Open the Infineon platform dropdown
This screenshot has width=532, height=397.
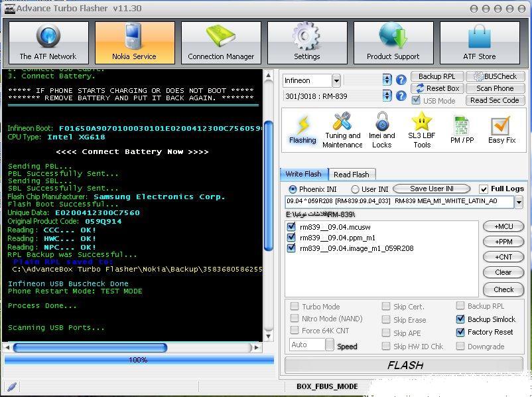click(336, 80)
